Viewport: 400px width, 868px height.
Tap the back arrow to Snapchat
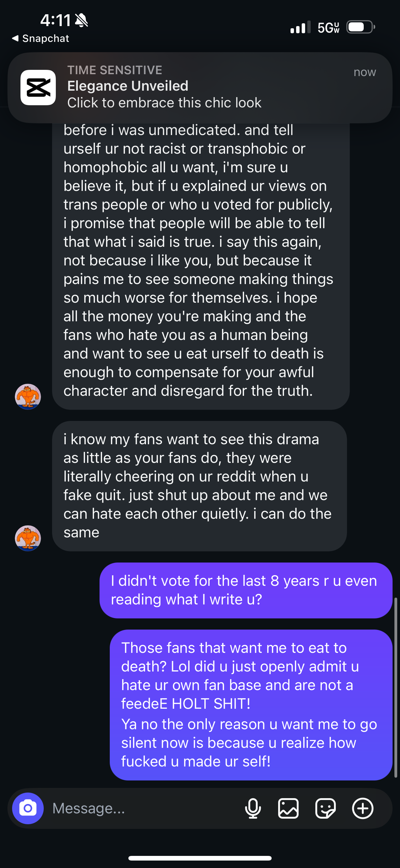15,38
